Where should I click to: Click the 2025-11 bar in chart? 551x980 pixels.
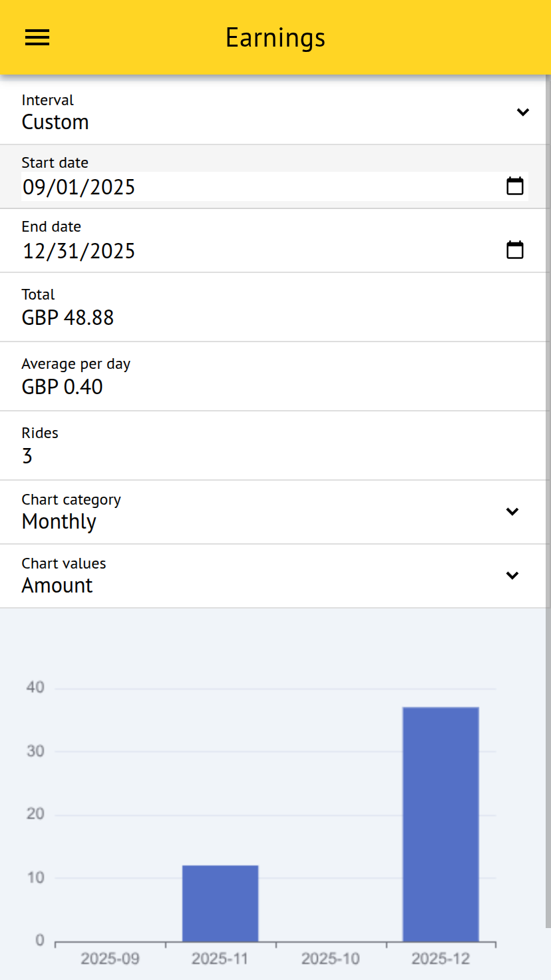coord(220,903)
